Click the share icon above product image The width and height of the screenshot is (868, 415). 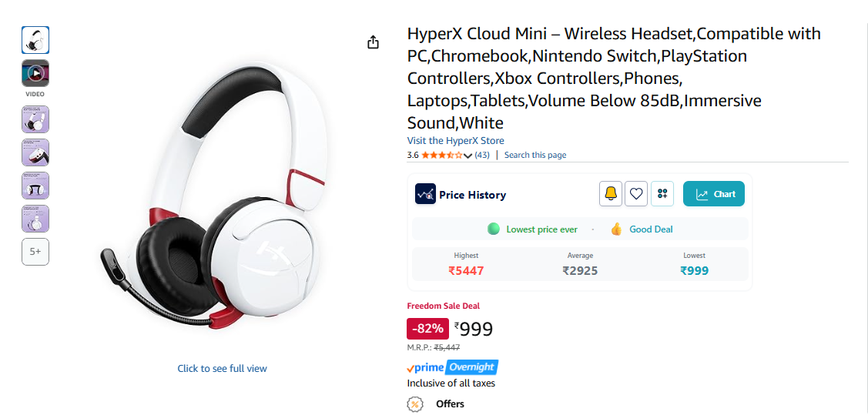coord(373,42)
